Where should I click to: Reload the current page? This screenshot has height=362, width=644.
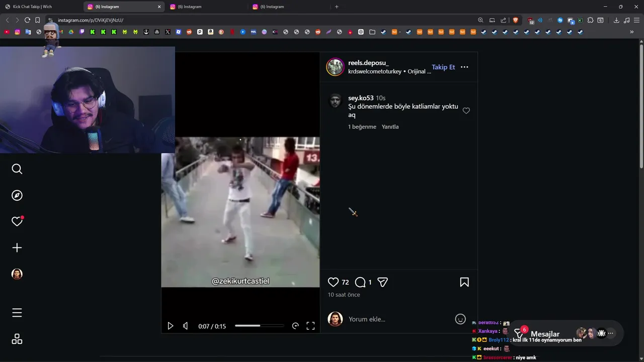(x=27, y=20)
